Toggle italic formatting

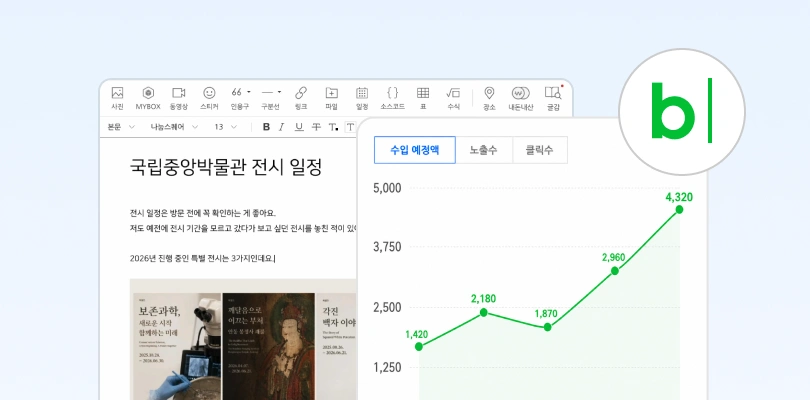click(x=282, y=127)
